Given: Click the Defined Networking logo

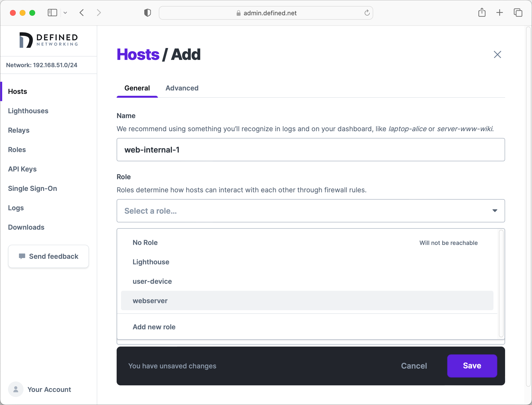Looking at the screenshot, I should [48, 40].
